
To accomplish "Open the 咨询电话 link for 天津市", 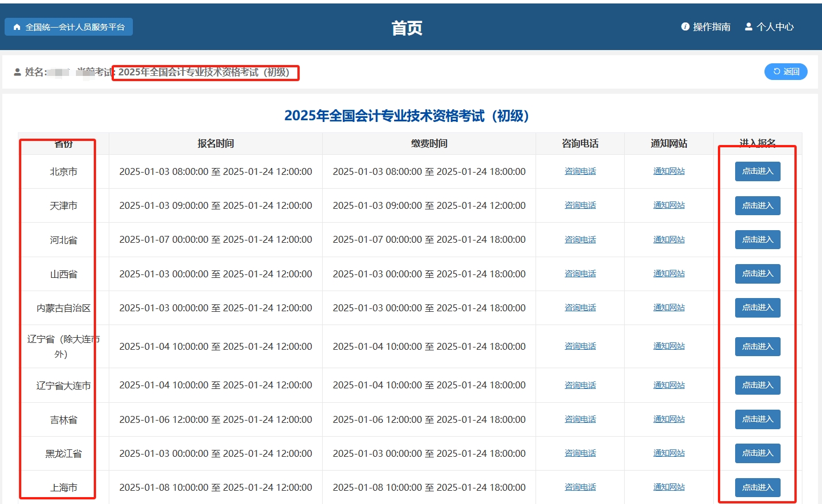I will point(580,205).
